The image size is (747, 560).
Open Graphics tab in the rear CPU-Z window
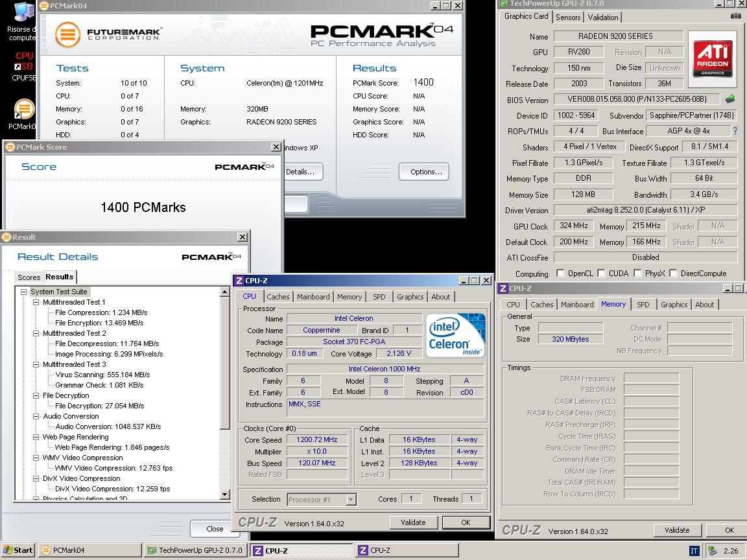674,304
